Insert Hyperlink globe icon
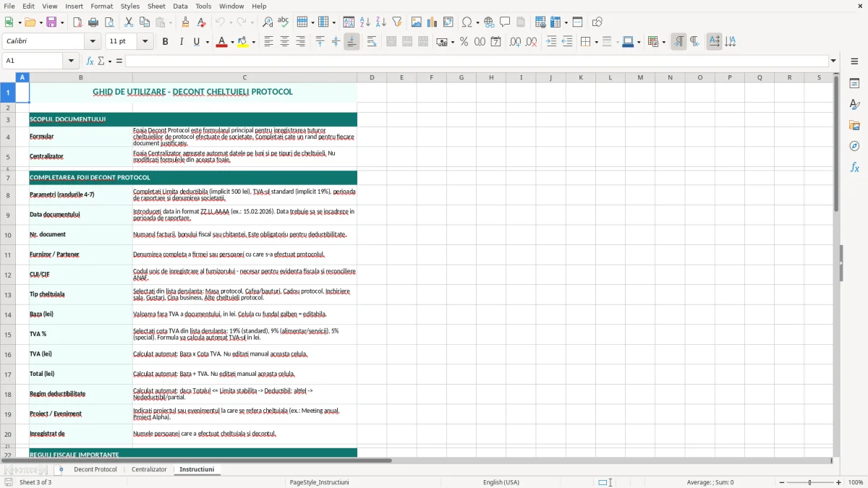Screen dimensions: 868x488 [x=489, y=22]
